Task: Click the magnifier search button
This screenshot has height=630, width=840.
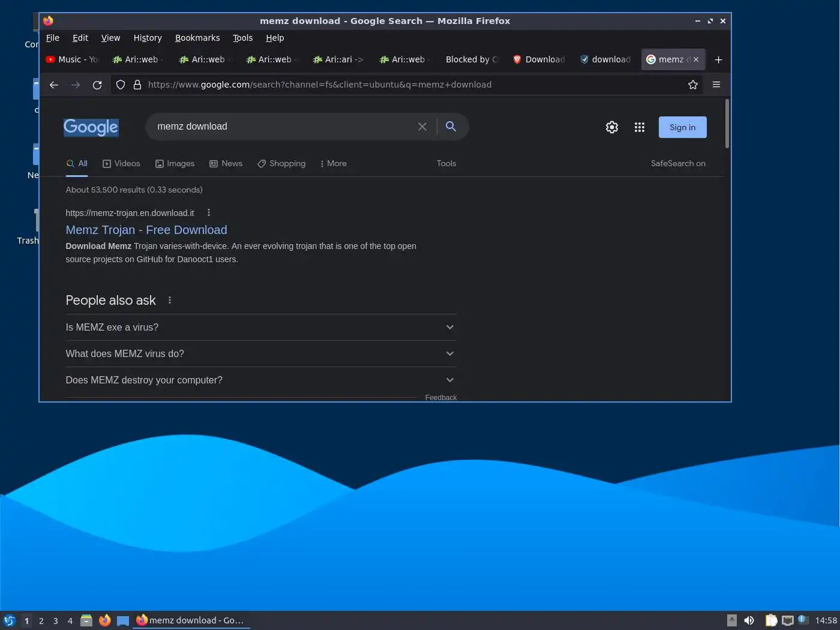Action: (x=451, y=127)
